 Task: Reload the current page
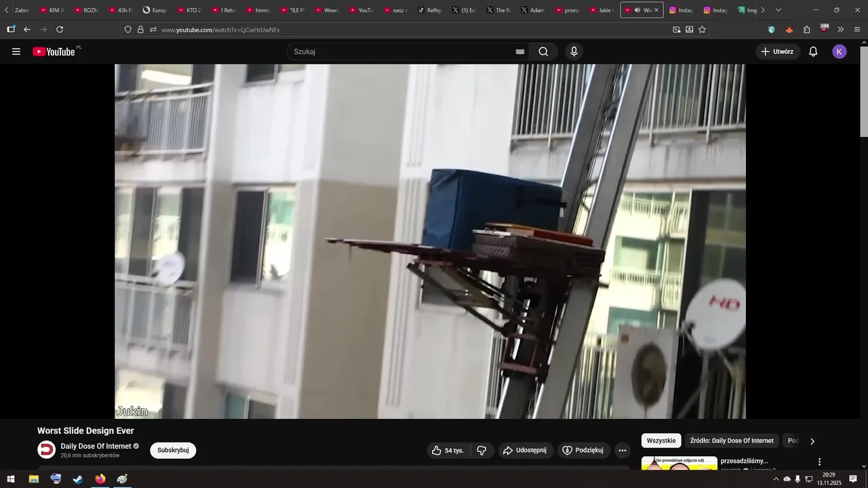click(60, 29)
